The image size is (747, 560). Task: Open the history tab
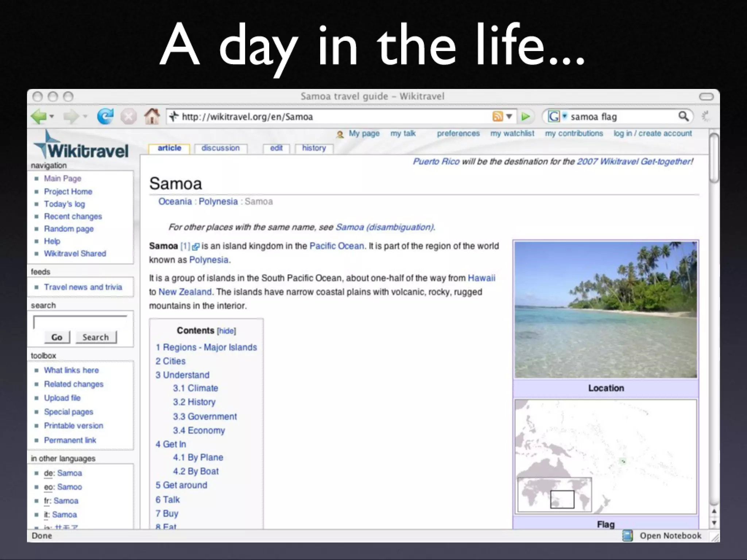point(314,148)
